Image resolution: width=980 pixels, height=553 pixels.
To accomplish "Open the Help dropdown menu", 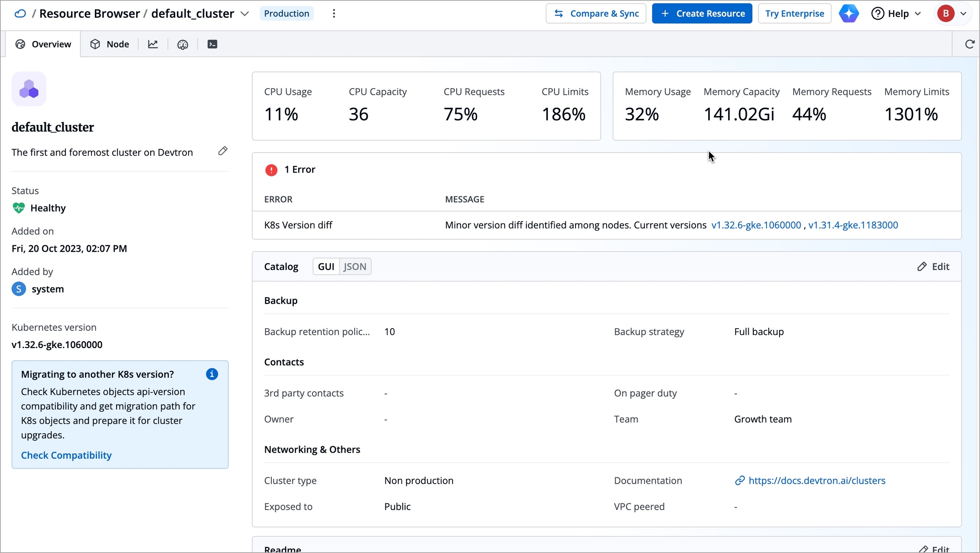I will (896, 14).
